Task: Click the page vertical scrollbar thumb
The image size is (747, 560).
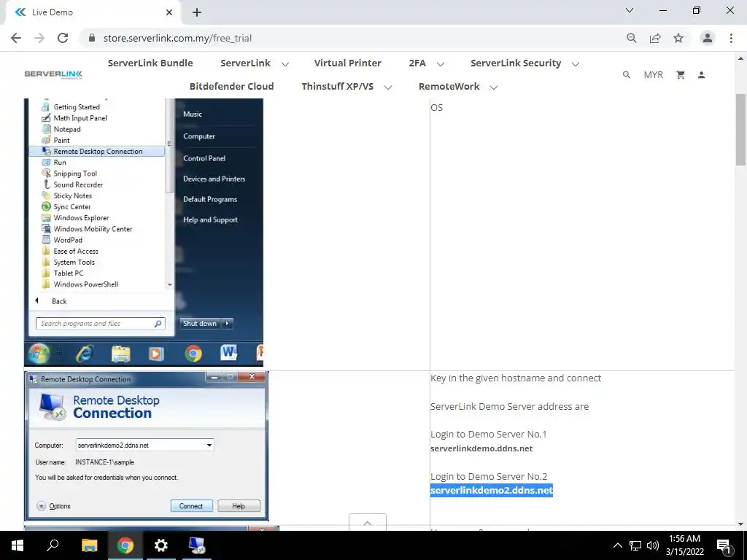Action: tap(740, 130)
